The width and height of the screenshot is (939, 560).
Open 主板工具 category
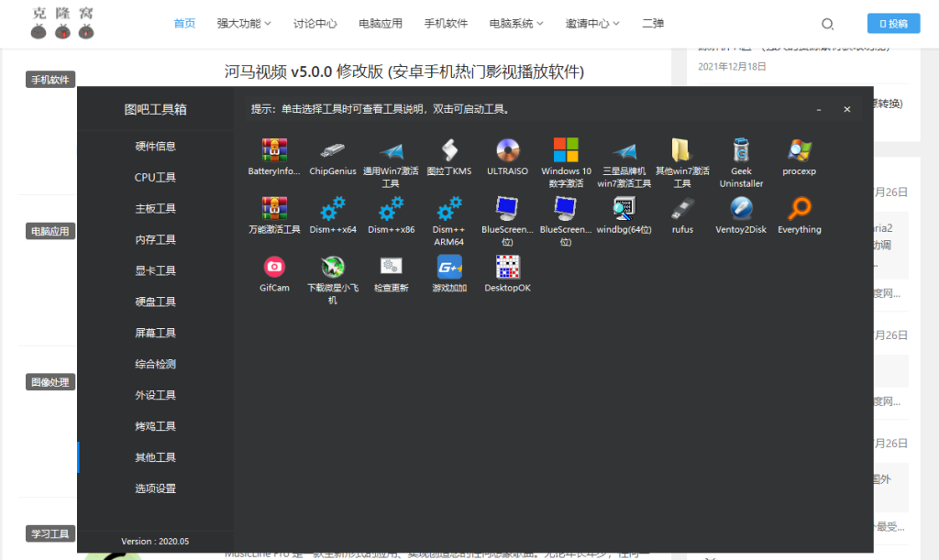[155, 208]
